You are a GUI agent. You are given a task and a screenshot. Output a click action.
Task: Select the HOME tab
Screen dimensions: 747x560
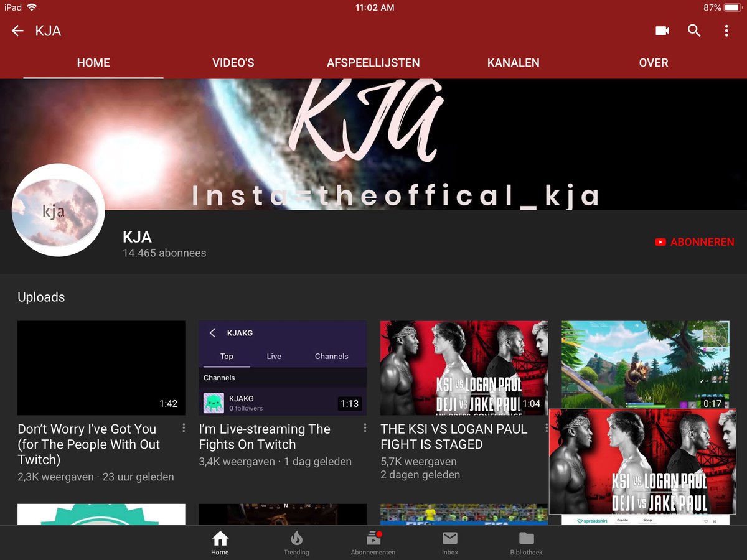click(x=93, y=63)
